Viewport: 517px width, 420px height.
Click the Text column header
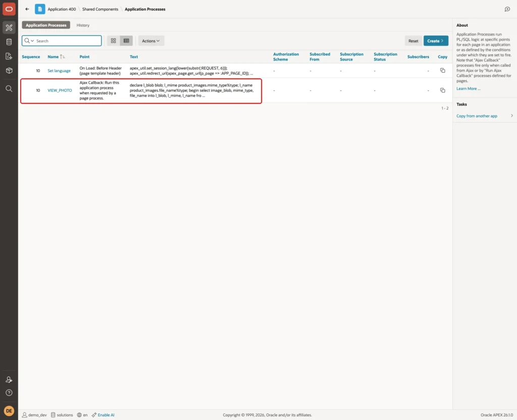tap(134, 57)
